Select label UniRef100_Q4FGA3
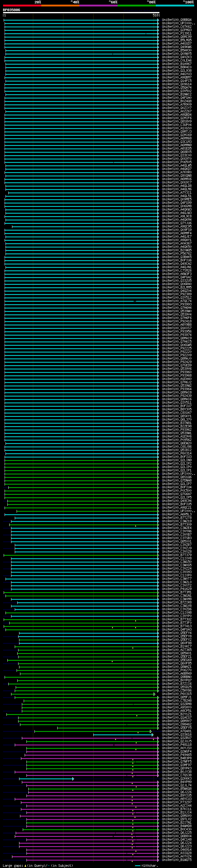The image size is (197, 868). coord(177,629)
